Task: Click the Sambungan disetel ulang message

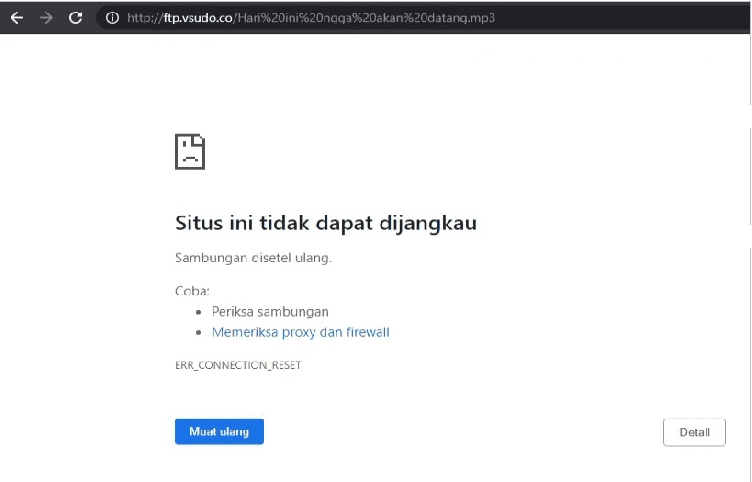Action: (253, 258)
